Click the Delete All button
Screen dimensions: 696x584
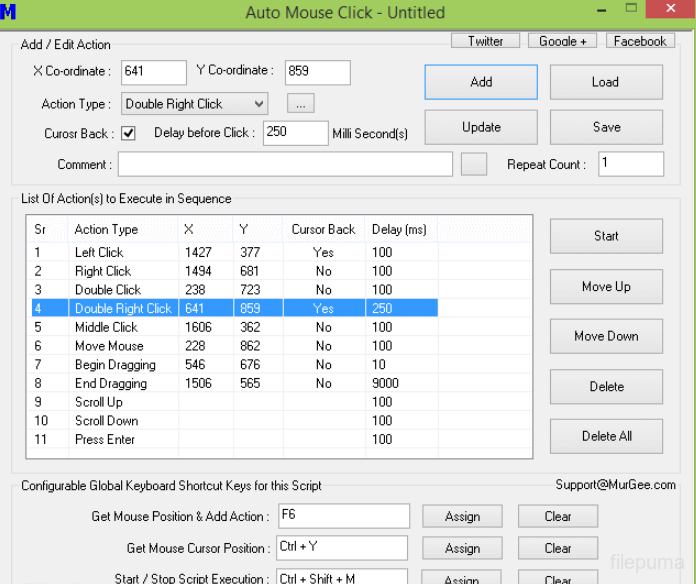(x=606, y=436)
